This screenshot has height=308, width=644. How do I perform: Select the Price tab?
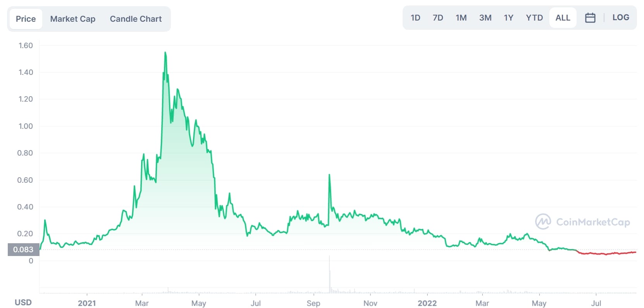tap(26, 19)
